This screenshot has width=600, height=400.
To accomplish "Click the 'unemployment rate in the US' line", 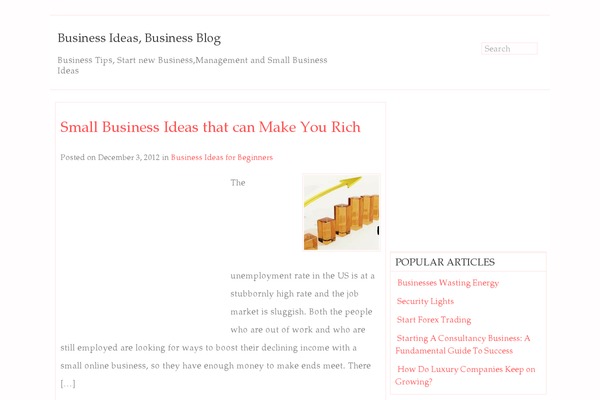I will (302, 276).
